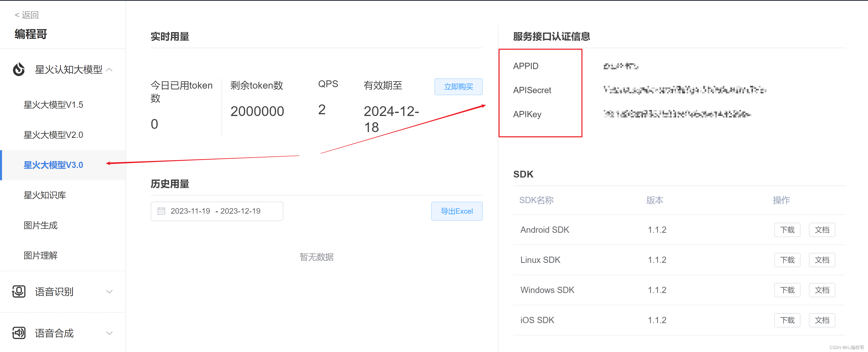Download the Android SDK
The height and width of the screenshot is (352, 868).
[x=787, y=230]
